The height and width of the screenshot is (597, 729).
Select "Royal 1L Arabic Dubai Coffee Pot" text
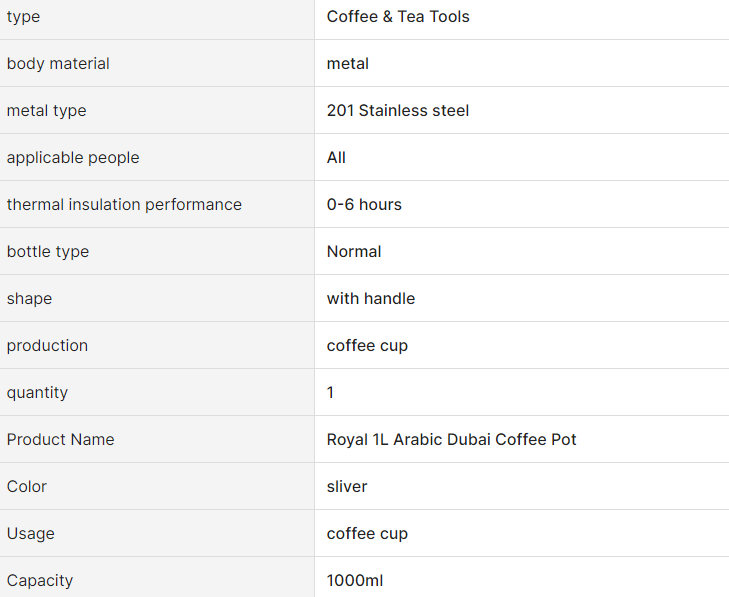click(452, 440)
